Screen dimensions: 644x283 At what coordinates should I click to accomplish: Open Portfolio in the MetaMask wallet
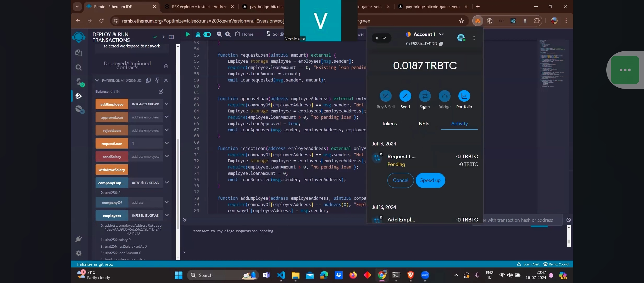coord(464,96)
